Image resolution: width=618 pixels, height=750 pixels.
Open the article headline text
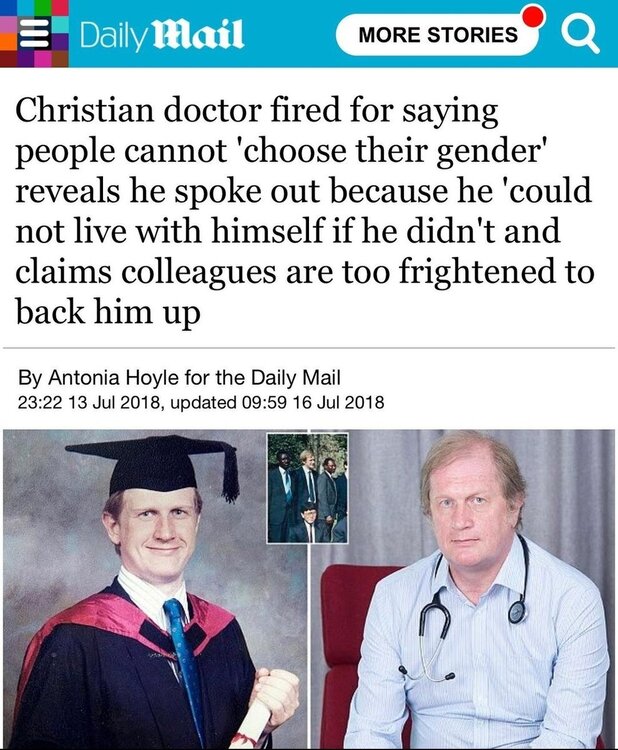click(304, 211)
